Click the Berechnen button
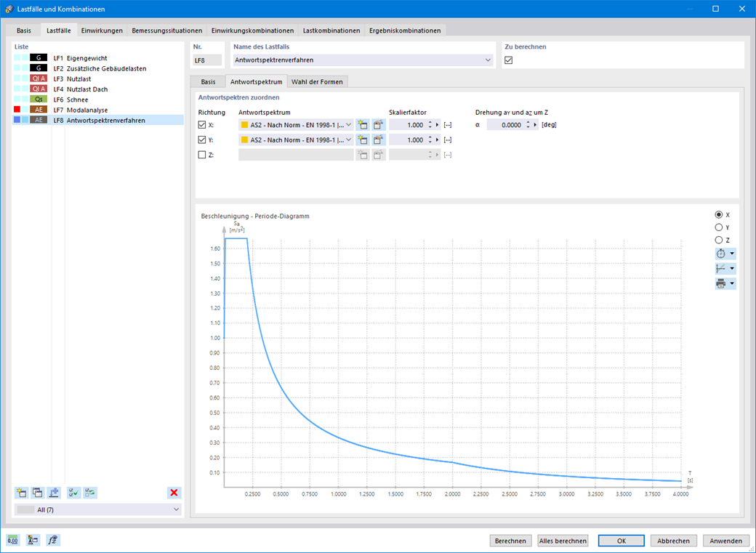 (x=510, y=541)
